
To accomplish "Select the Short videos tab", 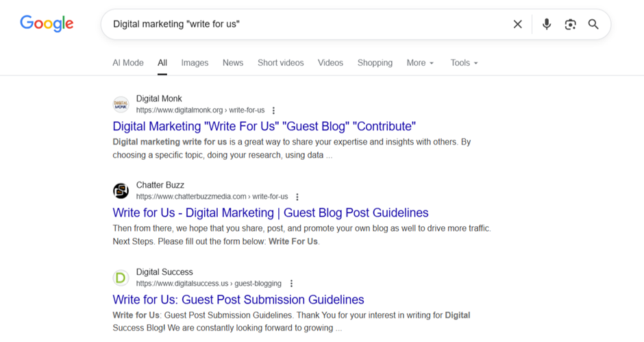I will (x=280, y=62).
